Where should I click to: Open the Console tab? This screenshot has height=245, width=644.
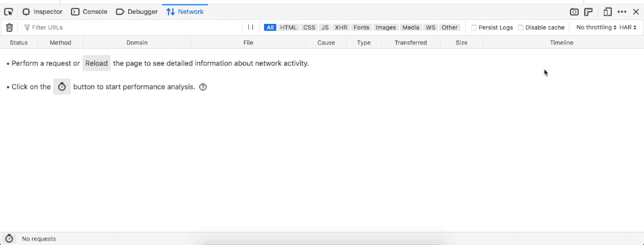point(89,12)
